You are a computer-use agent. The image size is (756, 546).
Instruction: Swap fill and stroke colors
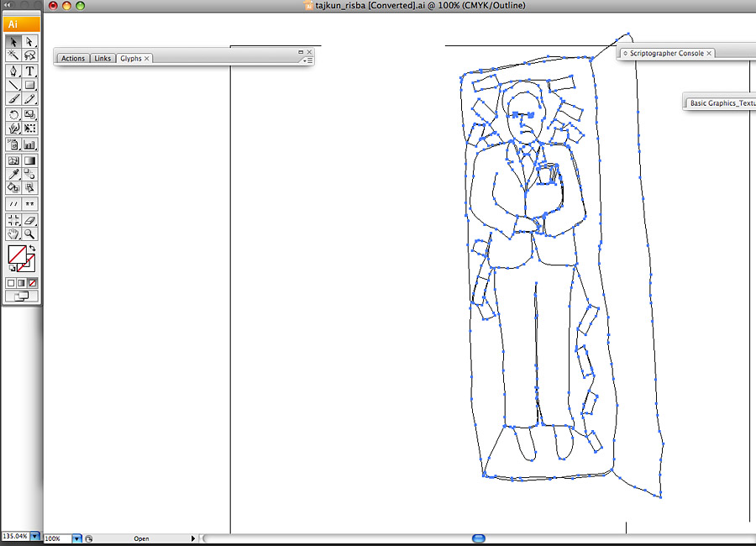click(x=32, y=249)
